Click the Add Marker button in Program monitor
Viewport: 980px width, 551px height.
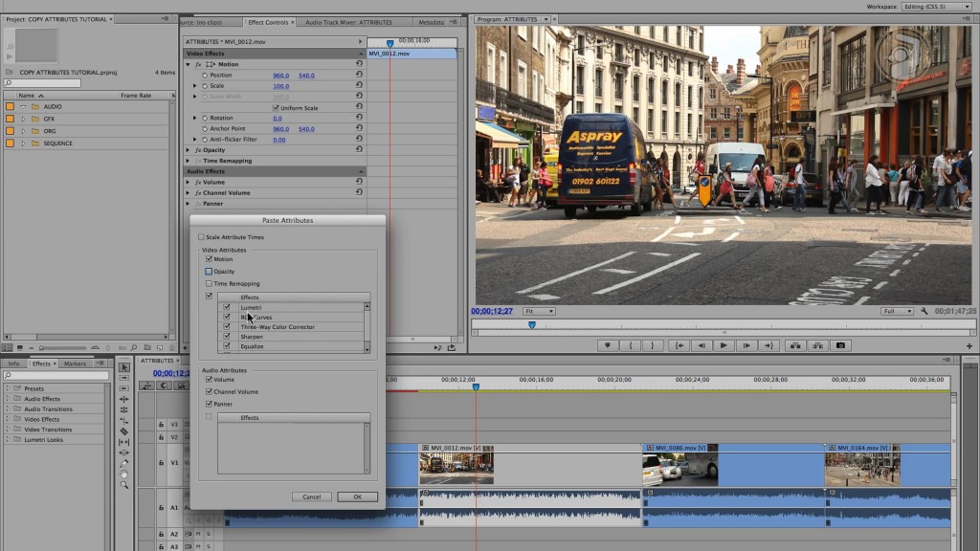pyautogui.click(x=608, y=345)
